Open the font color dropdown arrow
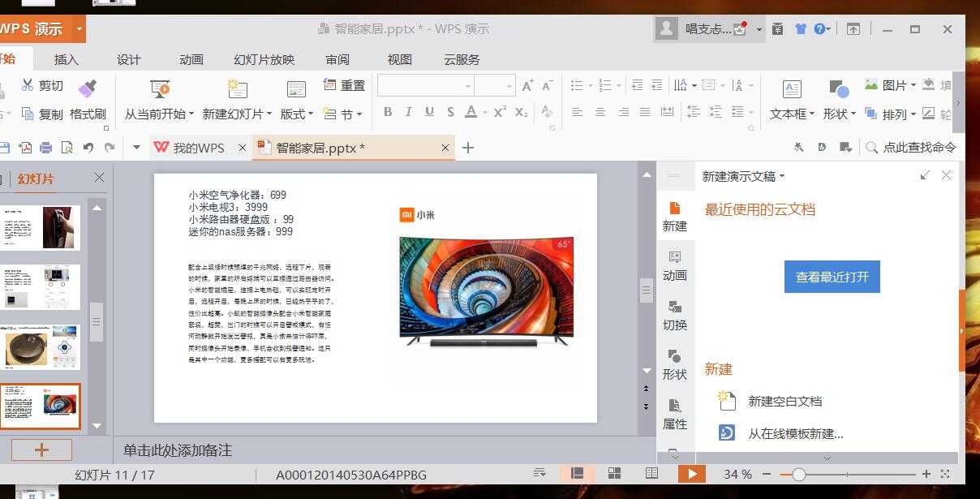 point(484,113)
